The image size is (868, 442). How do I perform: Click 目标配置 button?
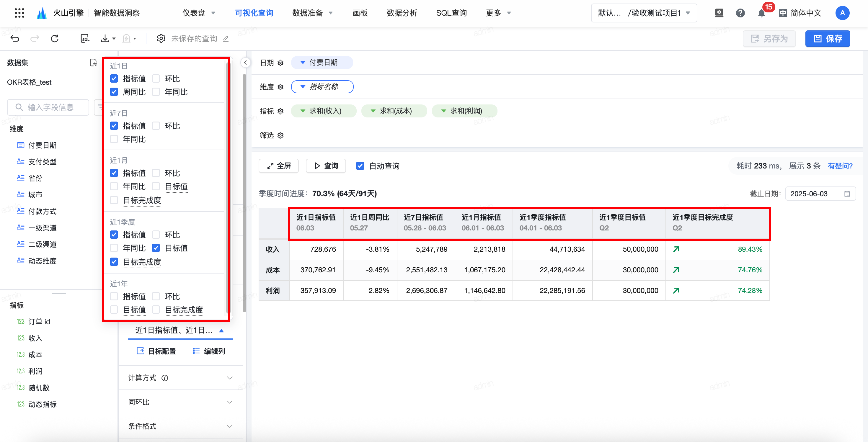(x=156, y=351)
